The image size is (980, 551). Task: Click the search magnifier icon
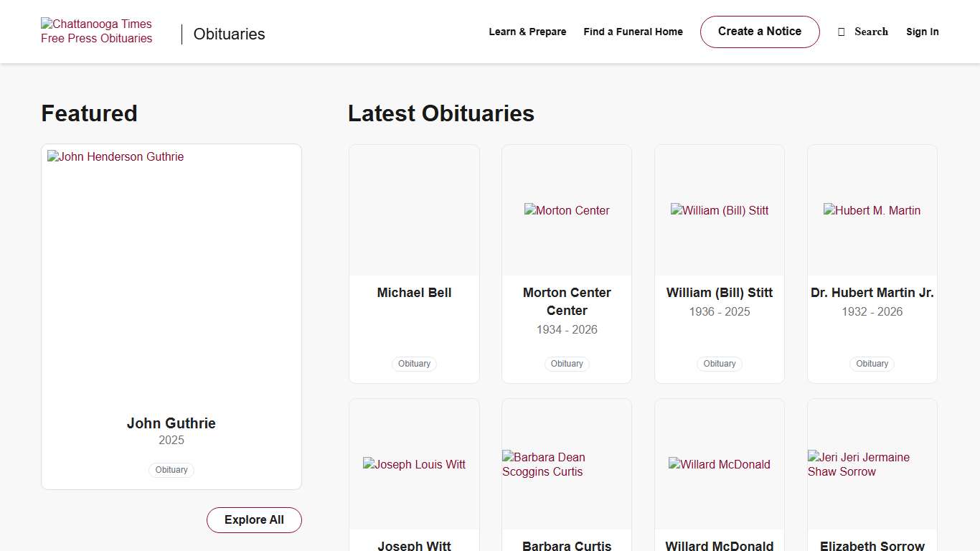pos(842,32)
